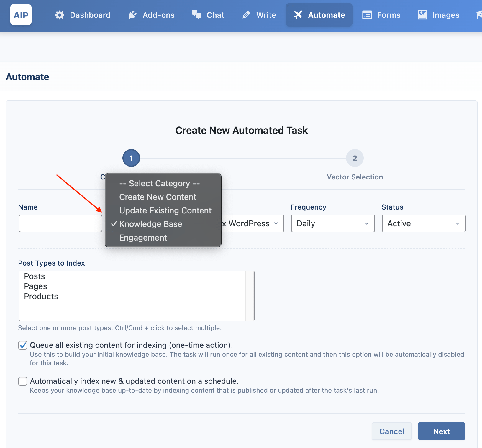Open the Add-ons tab
Image resolution: width=482 pixels, height=448 pixels.
151,15
